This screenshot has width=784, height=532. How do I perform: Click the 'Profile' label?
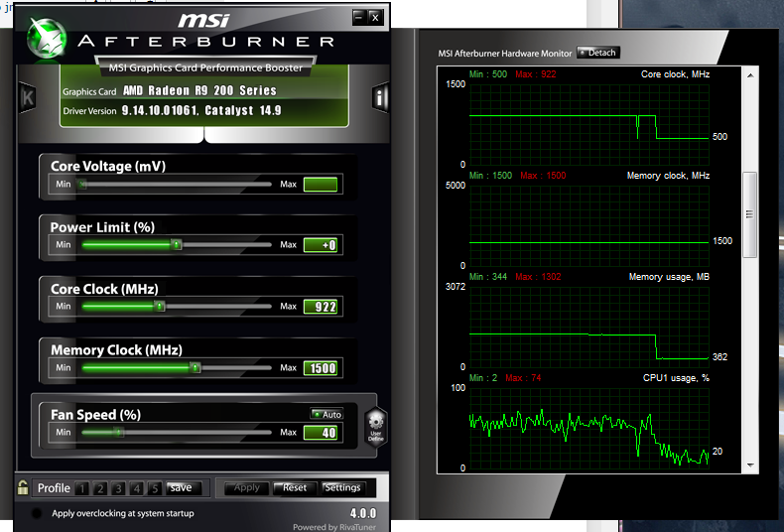click(x=54, y=488)
